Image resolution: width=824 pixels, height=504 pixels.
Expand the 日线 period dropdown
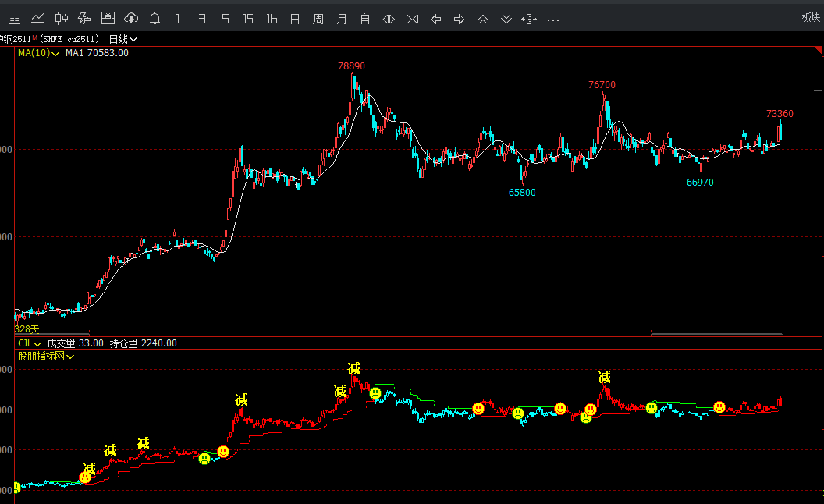[123, 39]
